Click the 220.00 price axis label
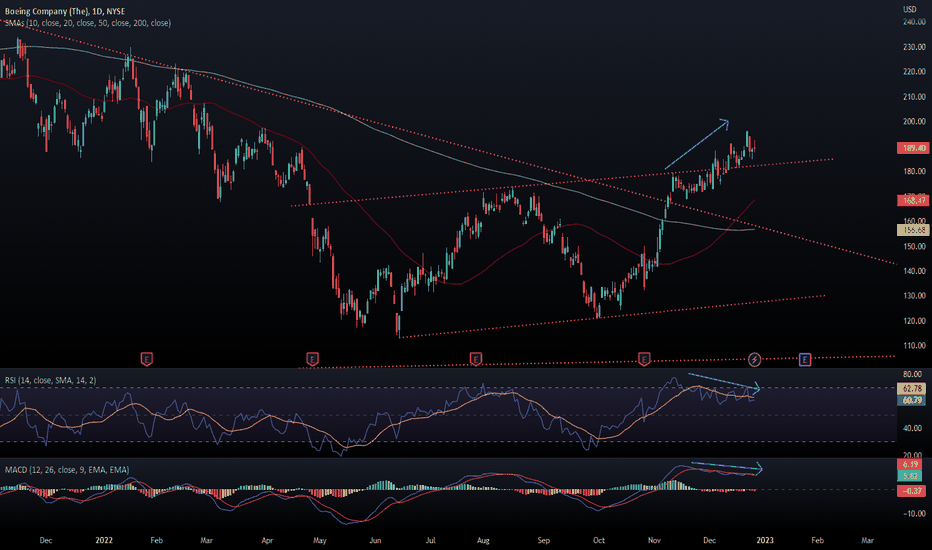Image resolution: width=932 pixels, height=550 pixels. coord(914,71)
